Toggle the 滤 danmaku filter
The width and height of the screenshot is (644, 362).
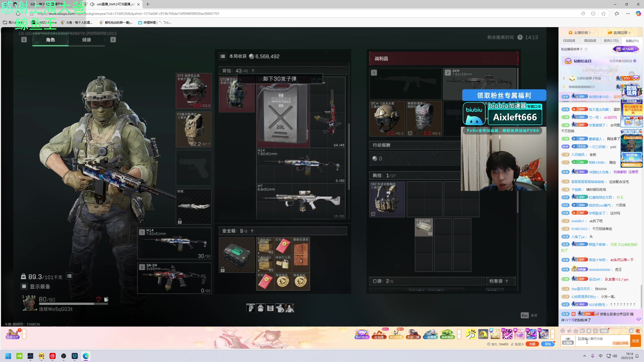coord(631,331)
